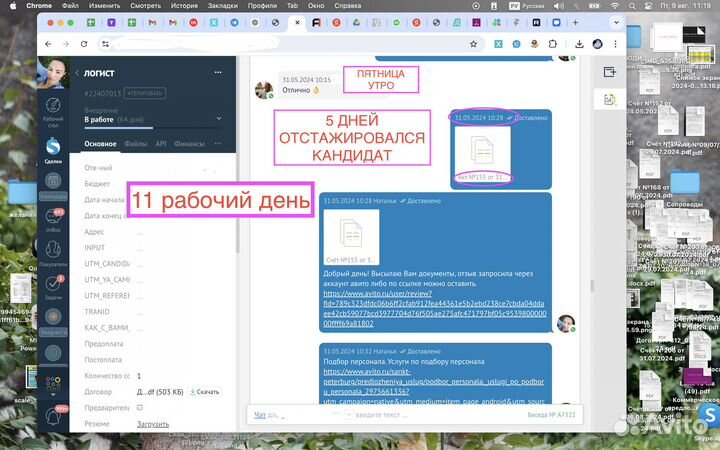Click the user avatar photo atop sidebar
Screen dimensions: 720x450
(x=53, y=73)
